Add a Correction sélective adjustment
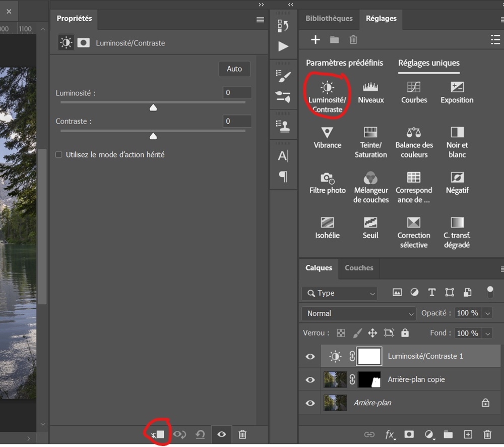The width and height of the screenshot is (504, 447). (x=414, y=233)
